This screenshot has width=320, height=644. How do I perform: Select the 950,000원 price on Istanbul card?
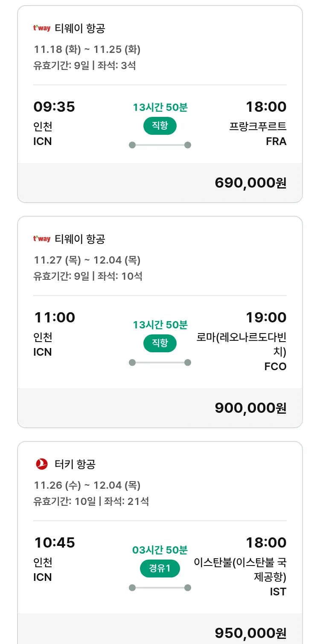[x=250, y=633]
